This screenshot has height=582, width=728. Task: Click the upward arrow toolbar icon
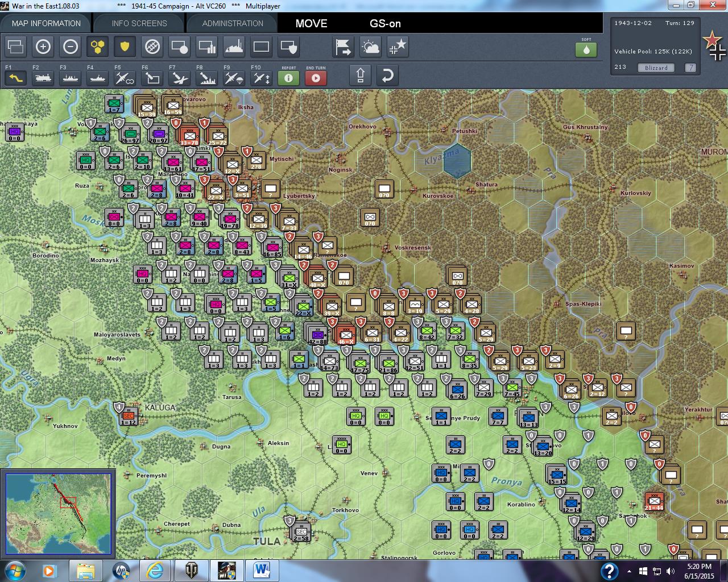tap(360, 76)
